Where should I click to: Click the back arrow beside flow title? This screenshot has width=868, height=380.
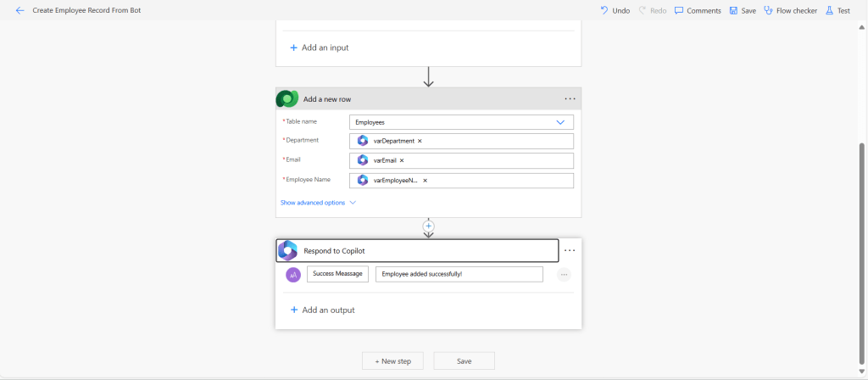tap(20, 10)
